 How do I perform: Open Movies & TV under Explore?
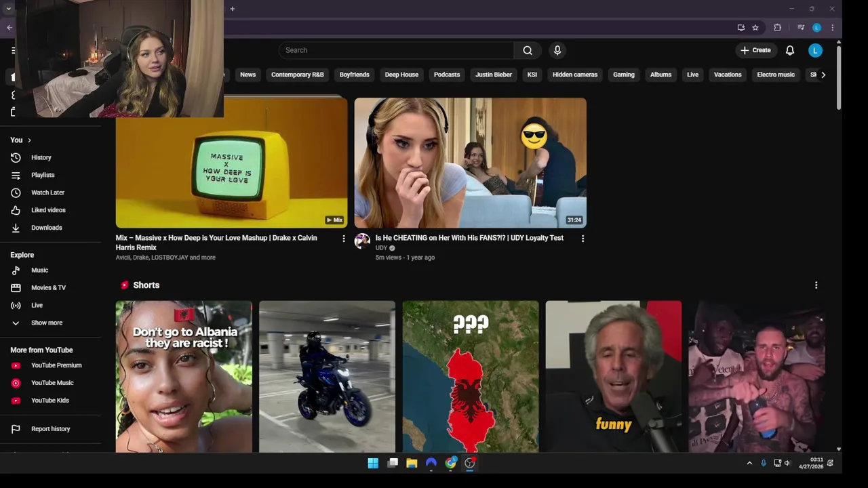tap(47, 288)
